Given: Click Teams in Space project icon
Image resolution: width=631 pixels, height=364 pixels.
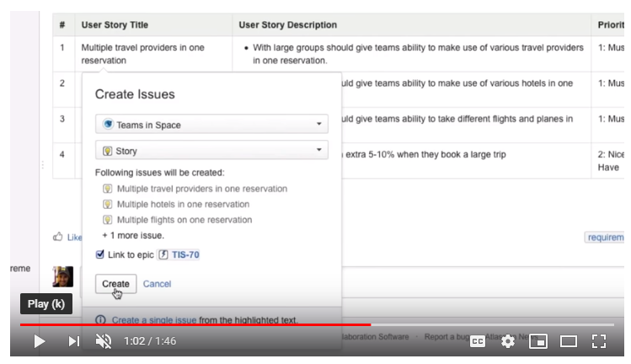Looking at the screenshot, I should (x=108, y=124).
